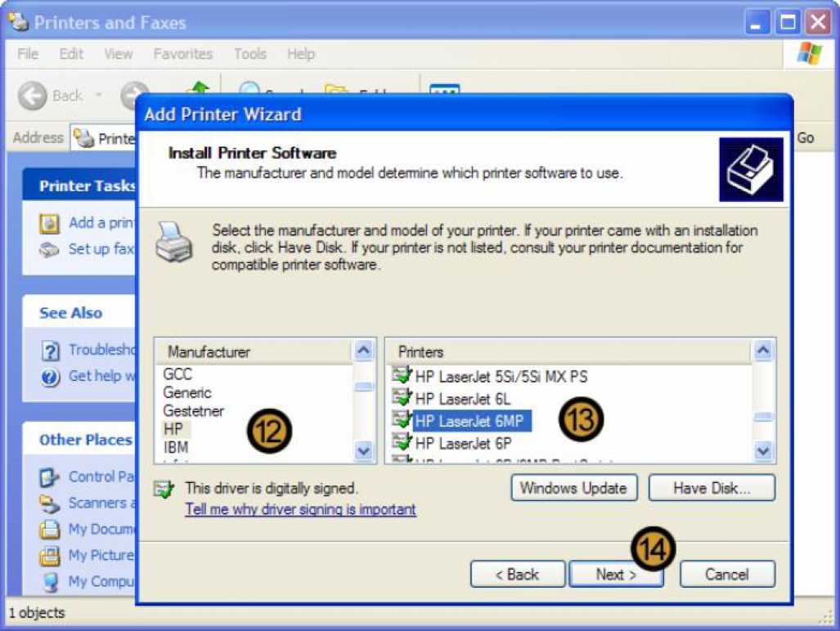840x631 pixels.
Task: Select HP LaserJet 6P printer
Action: coord(464,443)
